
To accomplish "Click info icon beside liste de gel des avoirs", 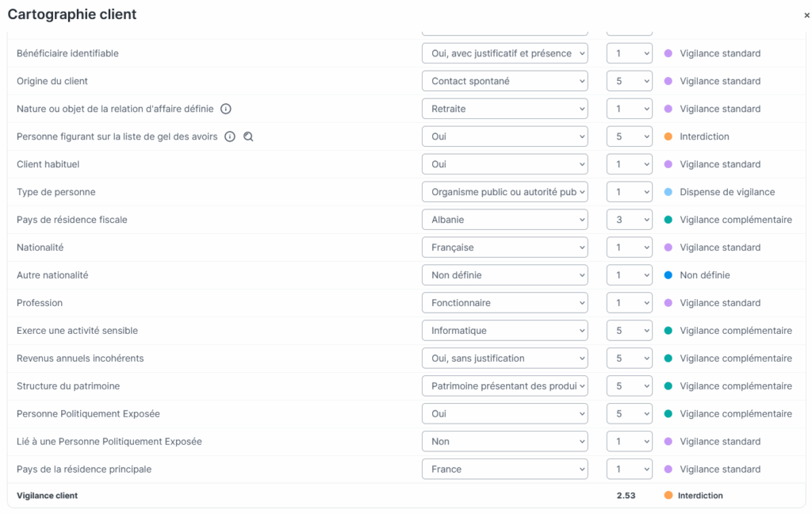I will pos(230,136).
